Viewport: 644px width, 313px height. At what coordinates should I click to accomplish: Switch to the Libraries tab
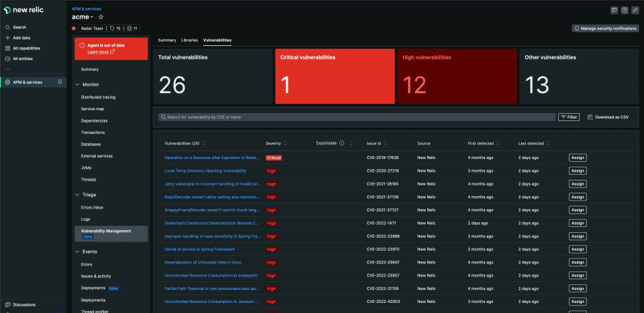pyautogui.click(x=190, y=40)
